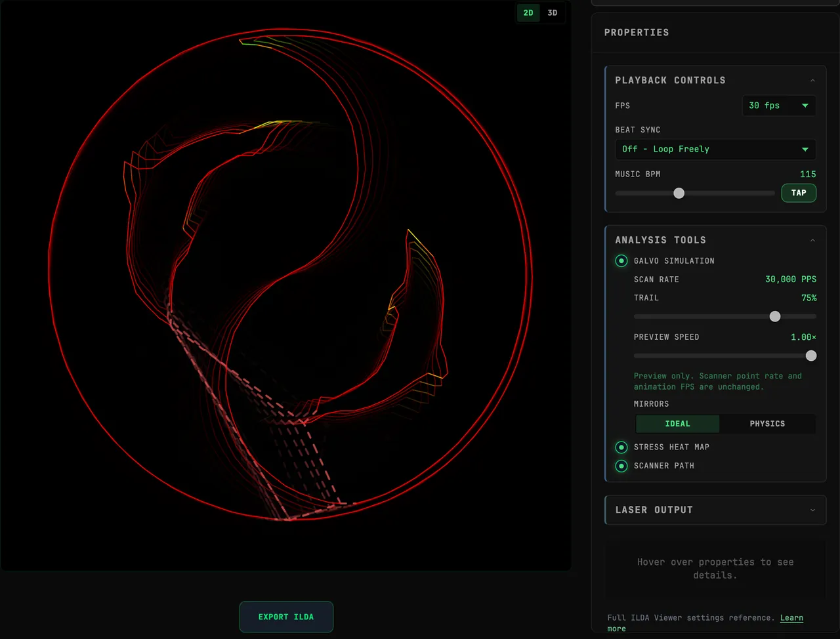Toggle the Galvo Simulation option
The image size is (840, 639).
621,261
